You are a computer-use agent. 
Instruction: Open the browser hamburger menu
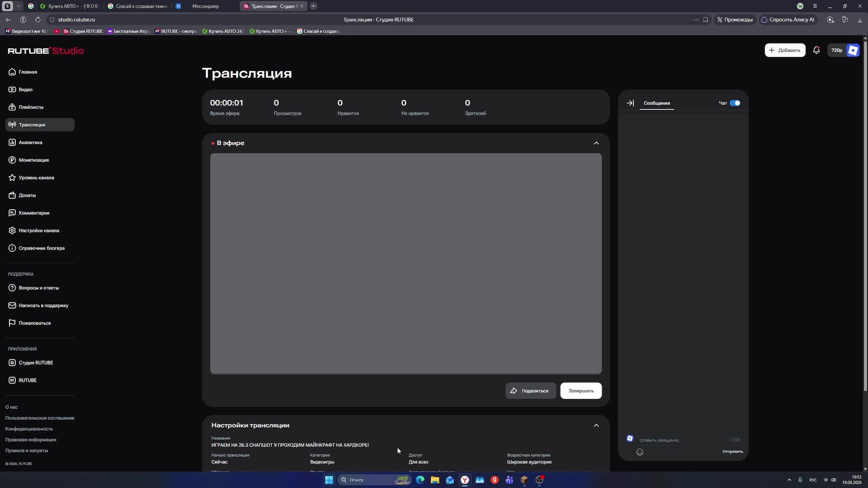click(x=815, y=6)
